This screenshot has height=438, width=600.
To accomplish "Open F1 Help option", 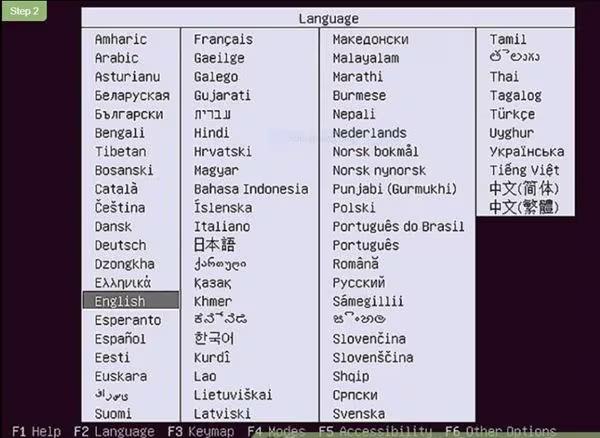I will 36,431.
